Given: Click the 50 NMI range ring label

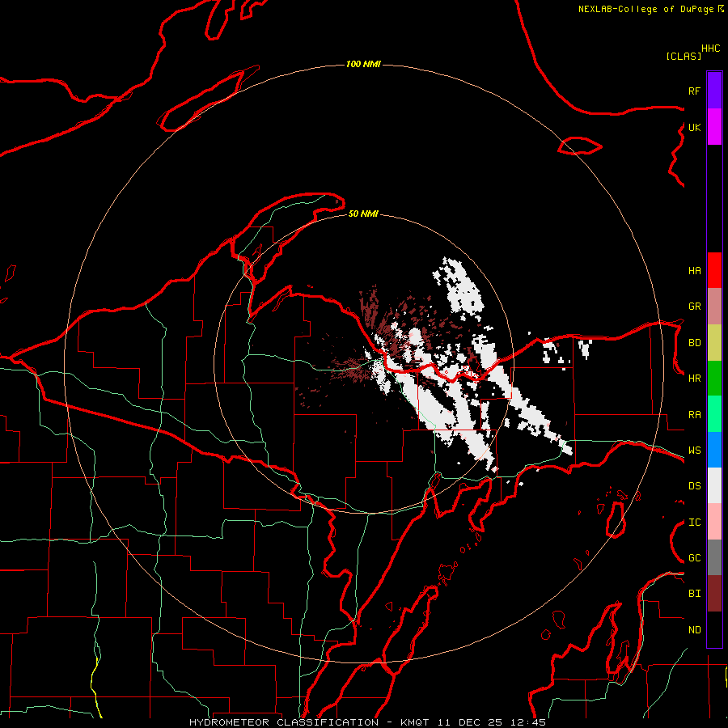Looking at the screenshot, I should pyautogui.click(x=363, y=214).
